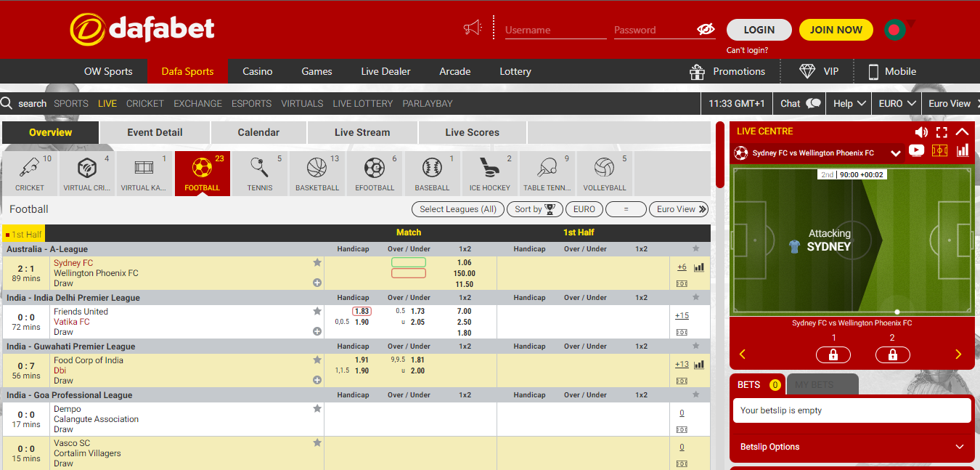Click the Dafabet logo
The width and height of the screenshot is (980, 470).
(x=142, y=29)
